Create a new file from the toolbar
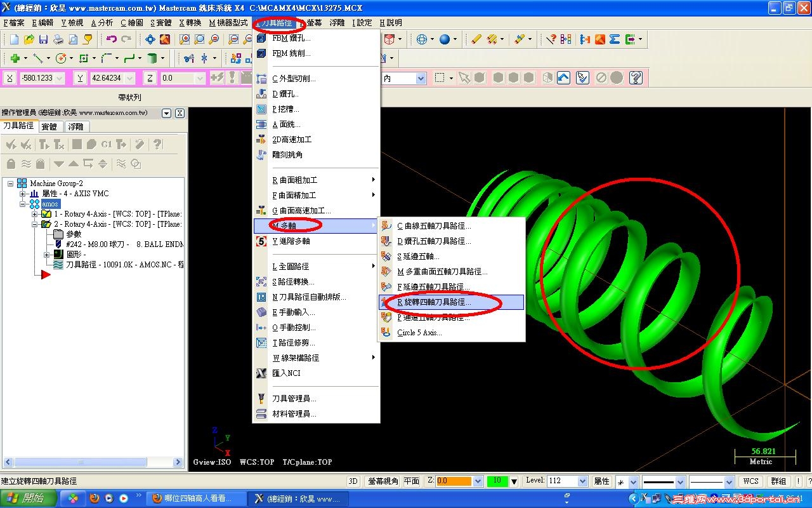This screenshot has width=812, height=508. coord(15,39)
